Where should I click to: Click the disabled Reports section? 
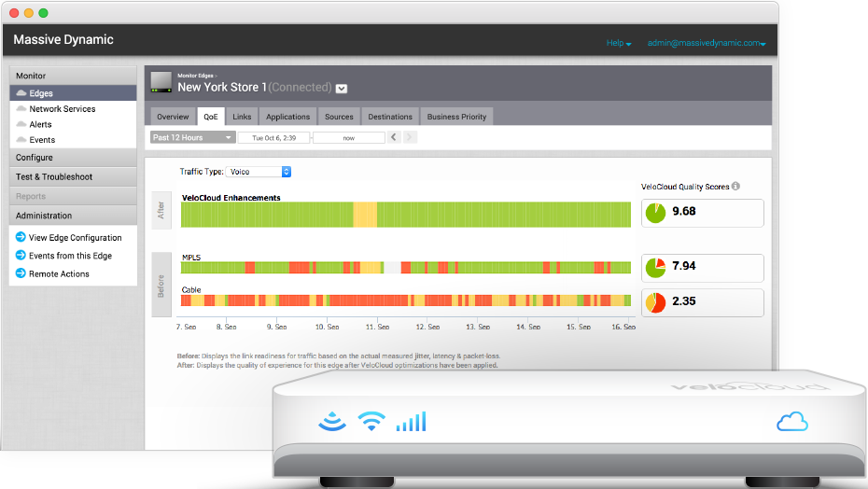click(73, 196)
